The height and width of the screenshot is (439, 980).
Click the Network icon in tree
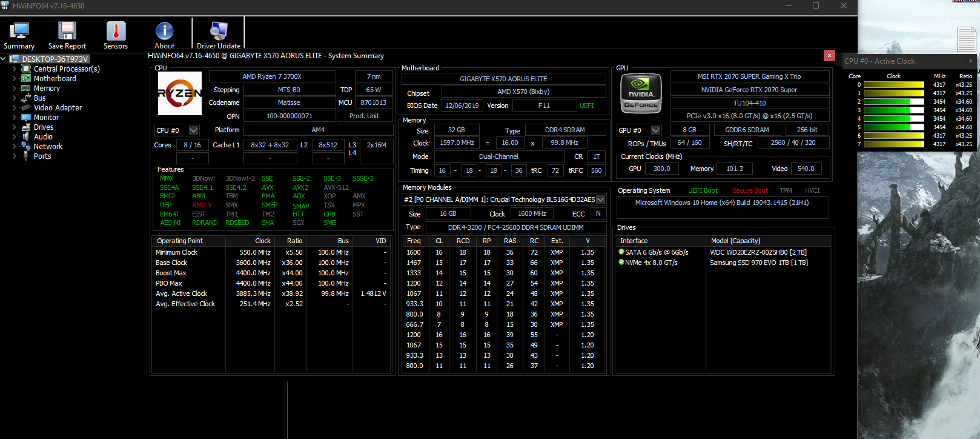tap(26, 146)
